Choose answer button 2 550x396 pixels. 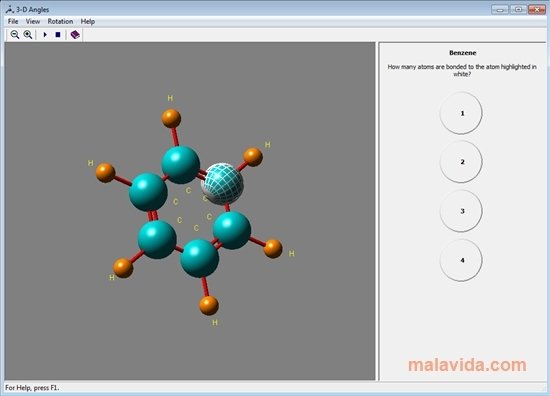461,162
